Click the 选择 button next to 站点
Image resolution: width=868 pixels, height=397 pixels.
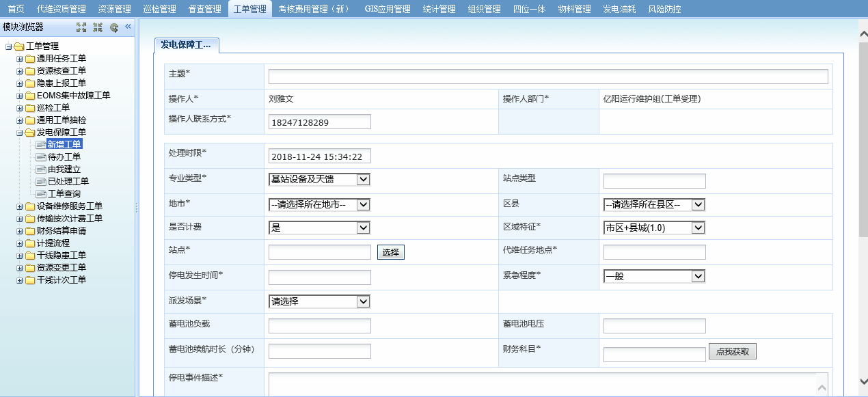point(391,252)
